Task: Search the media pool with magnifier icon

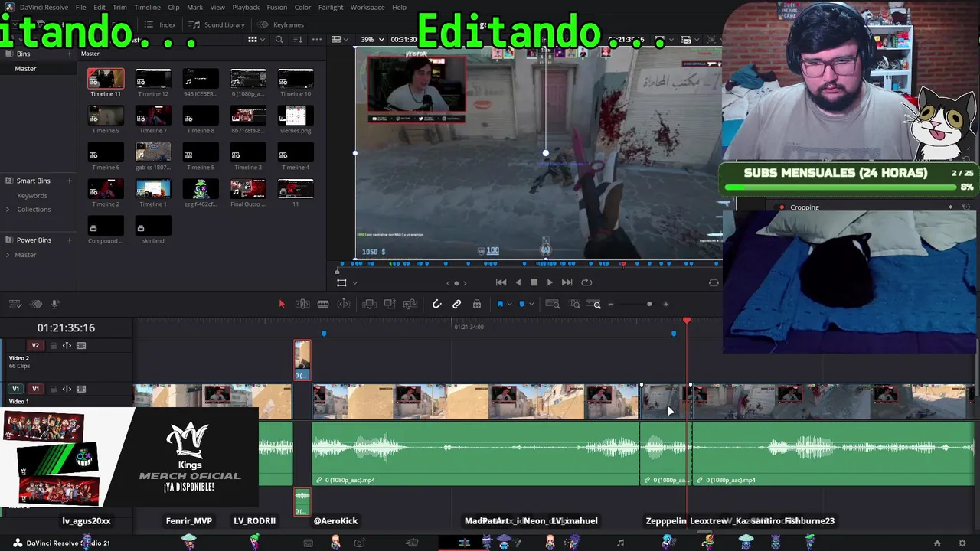Action: coord(279,40)
